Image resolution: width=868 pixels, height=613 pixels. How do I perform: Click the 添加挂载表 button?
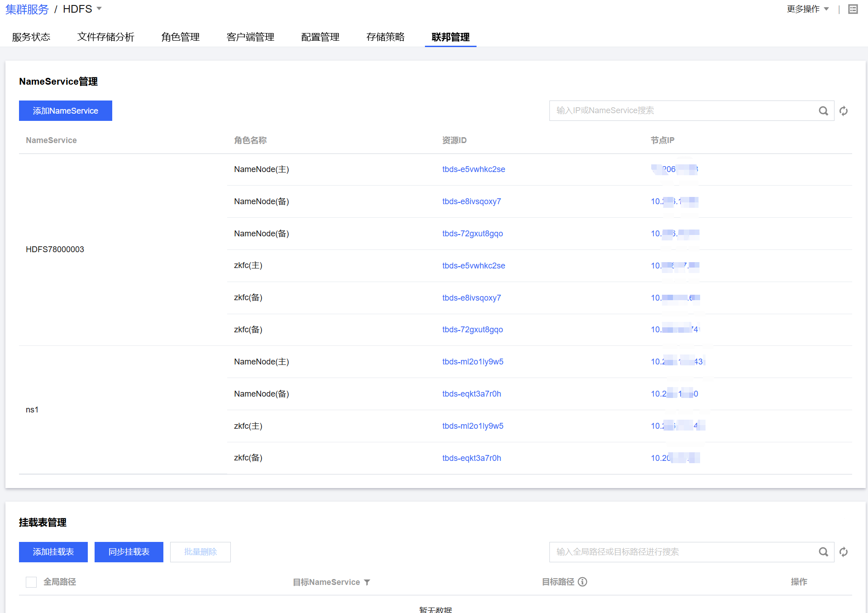53,552
